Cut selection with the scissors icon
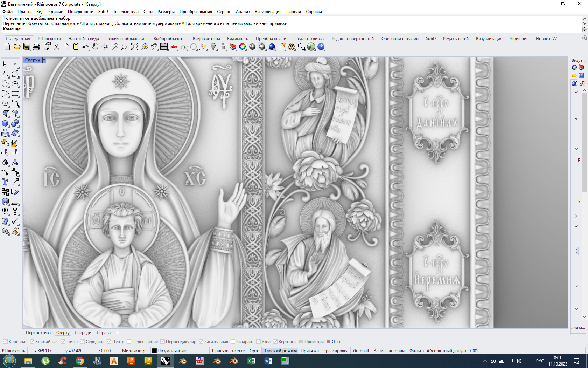The width and height of the screenshot is (588, 368). 56,47
